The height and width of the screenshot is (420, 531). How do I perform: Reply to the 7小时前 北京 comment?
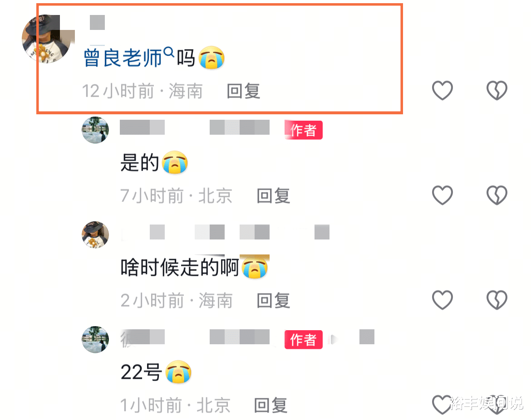point(273,196)
